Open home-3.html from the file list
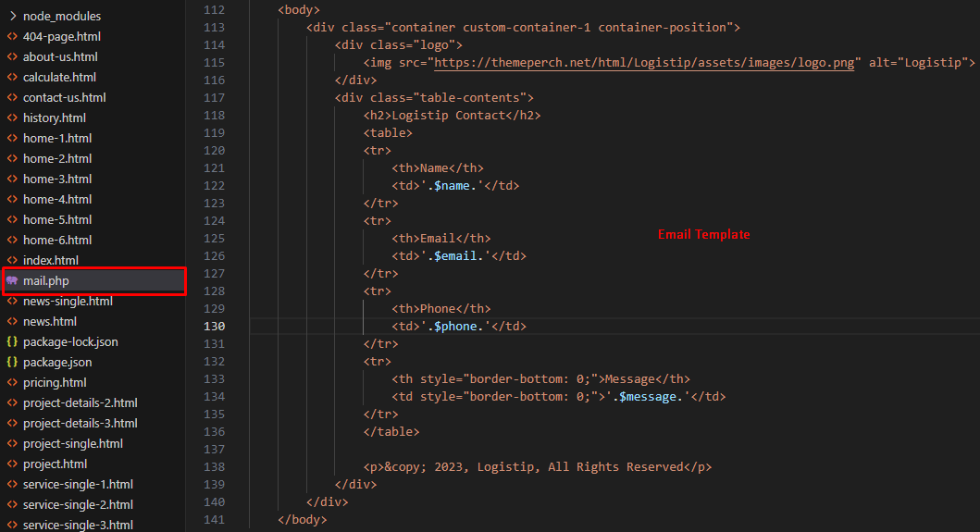 [57, 179]
